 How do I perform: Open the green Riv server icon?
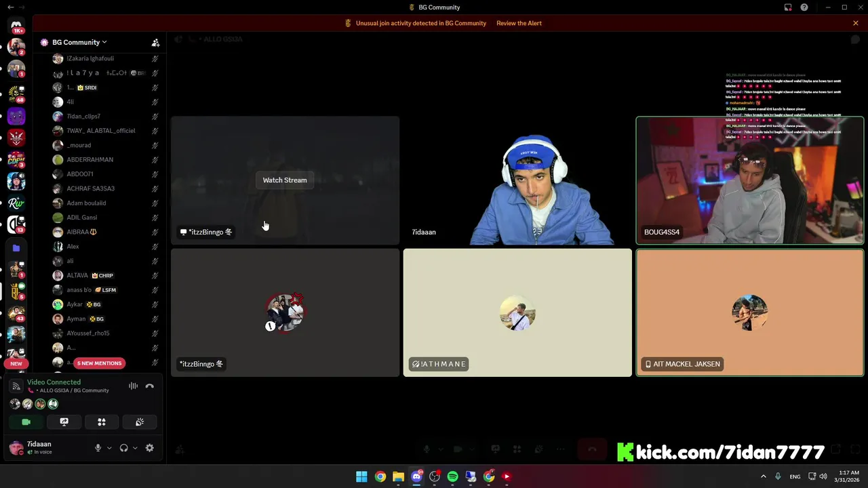click(16, 203)
